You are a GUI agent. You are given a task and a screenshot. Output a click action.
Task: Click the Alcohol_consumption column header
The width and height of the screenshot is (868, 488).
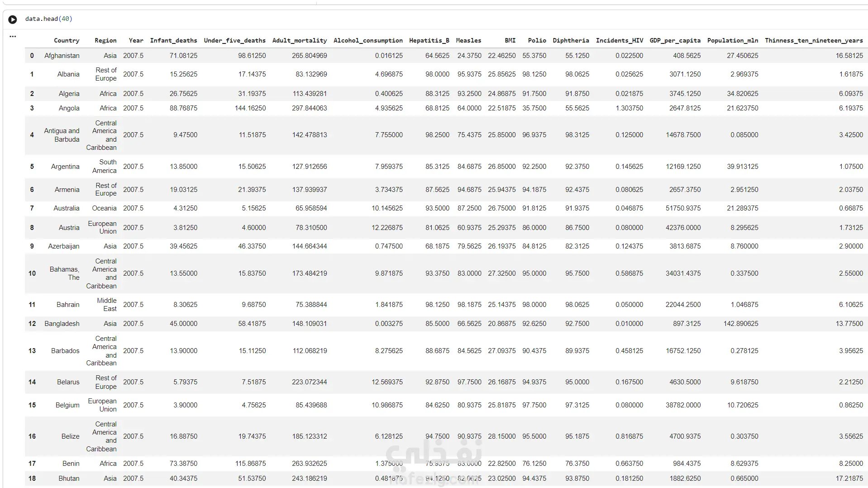pyautogui.click(x=368, y=40)
